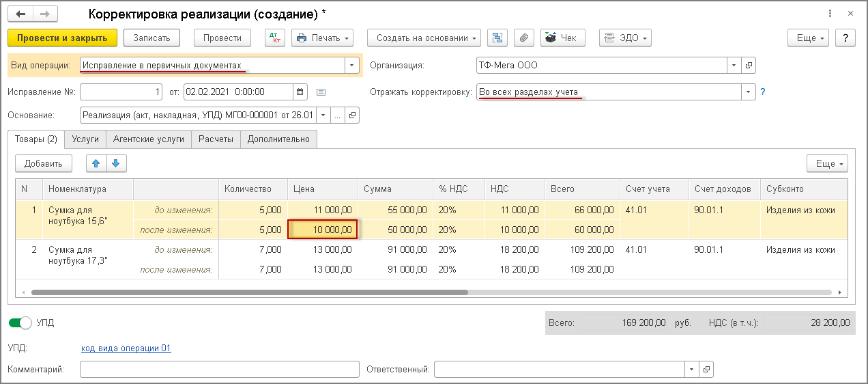Switch to Дополнительно tab
The width and height of the screenshot is (868, 384).
(x=278, y=139)
